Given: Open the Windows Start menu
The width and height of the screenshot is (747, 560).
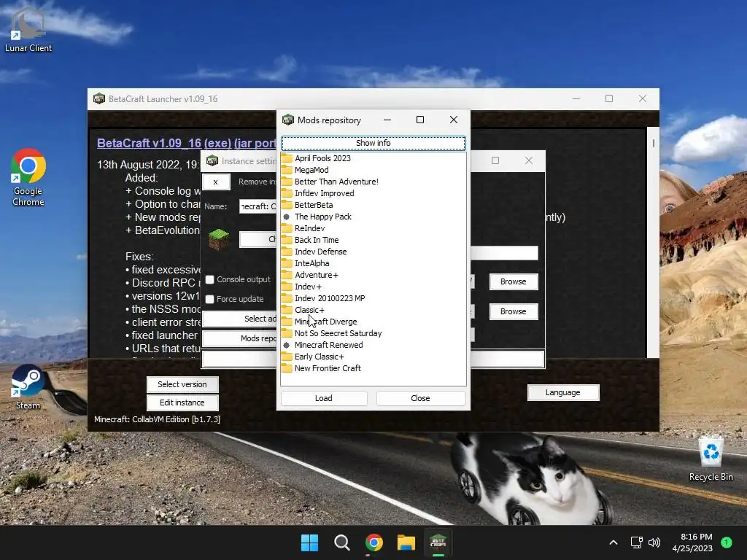Looking at the screenshot, I should [309, 542].
